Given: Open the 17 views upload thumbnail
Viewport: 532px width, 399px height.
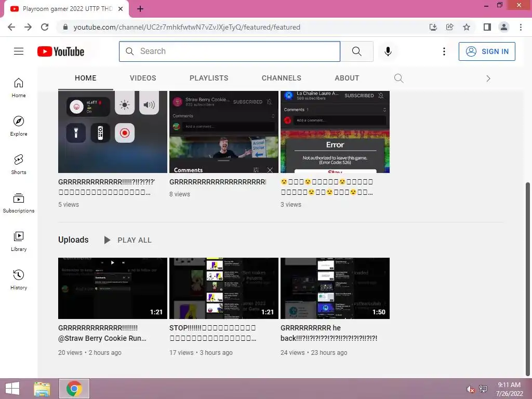Looking at the screenshot, I should [x=224, y=288].
